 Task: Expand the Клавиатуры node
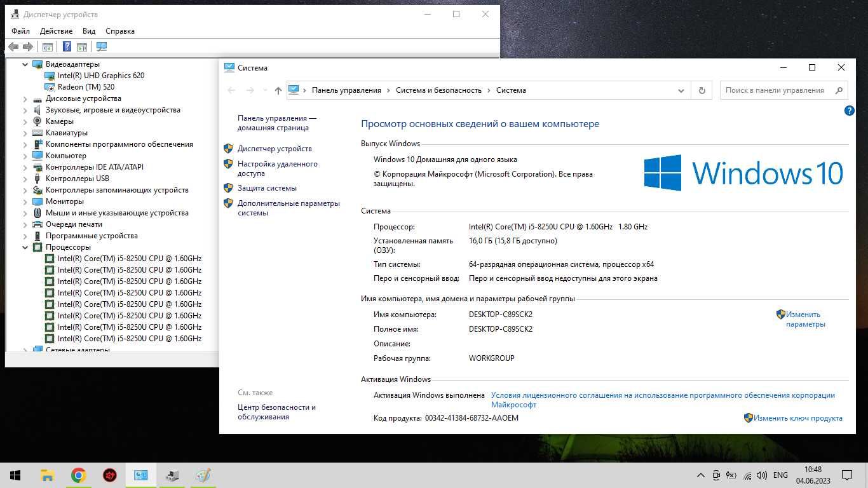(x=25, y=133)
